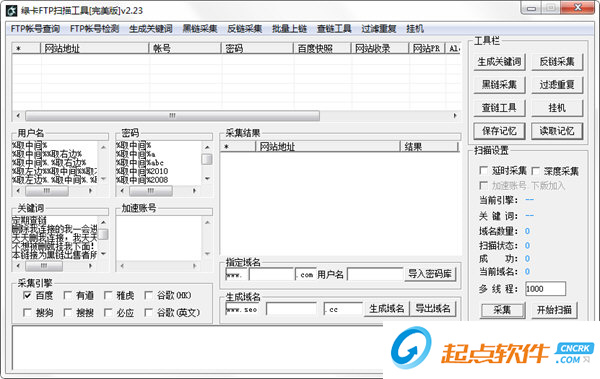Open the 过滤重复 menu
600x379 pixels.
[379, 29]
